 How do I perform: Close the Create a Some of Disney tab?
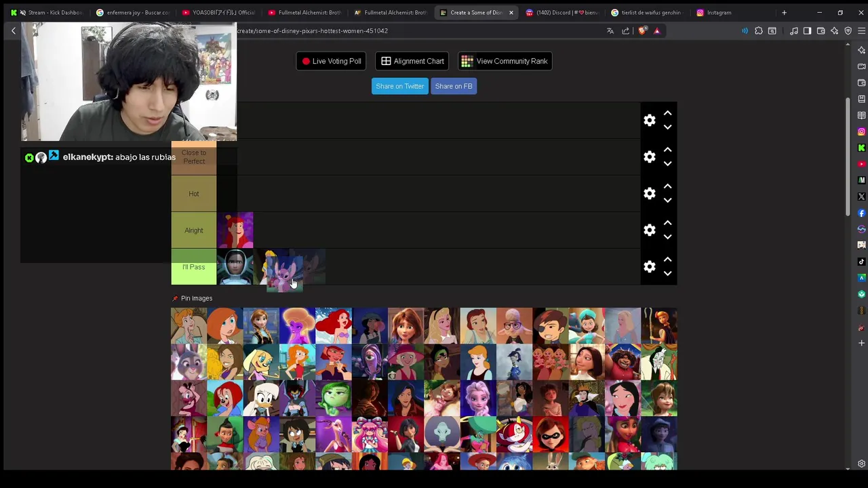(511, 12)
